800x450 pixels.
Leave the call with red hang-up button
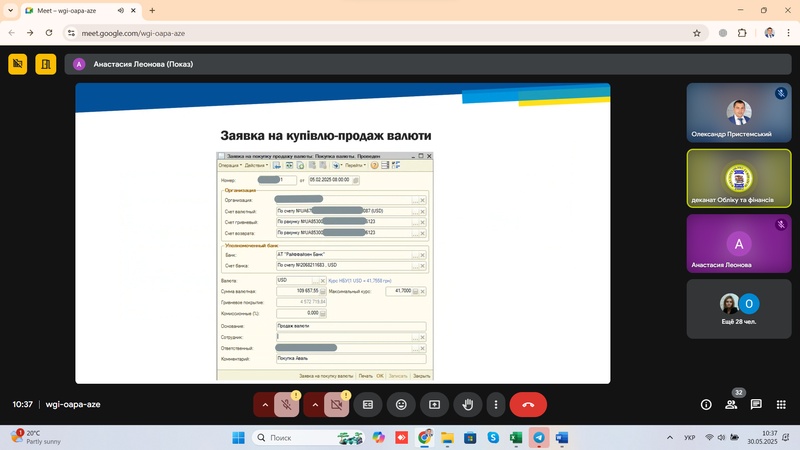(x=528, y=405)
